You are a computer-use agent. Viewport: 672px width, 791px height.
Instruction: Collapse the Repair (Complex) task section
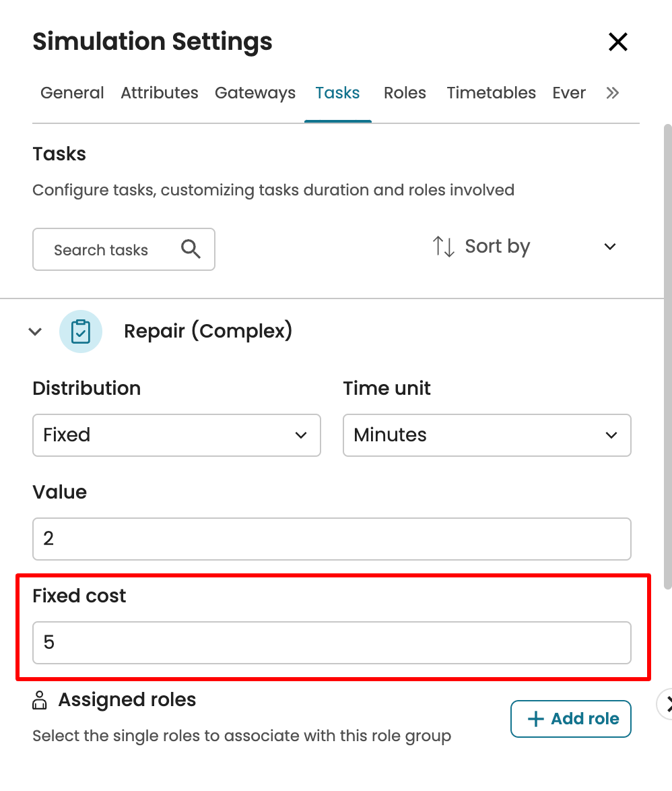tap(35, 331)
